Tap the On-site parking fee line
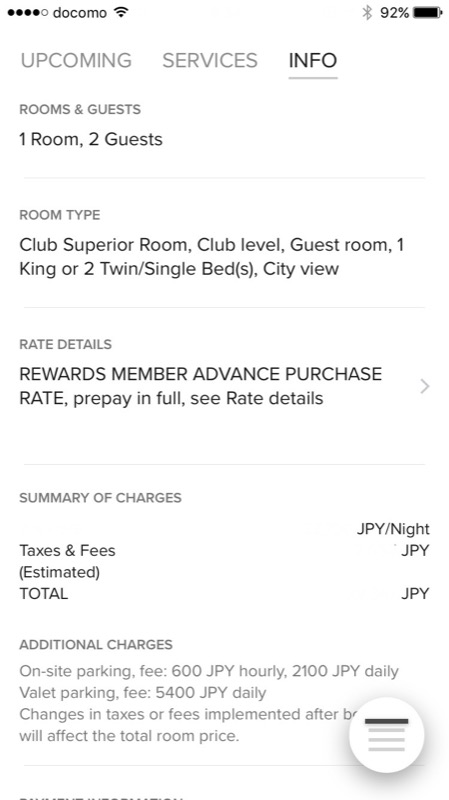Screen dimensions: 449x800 [209, 671]
